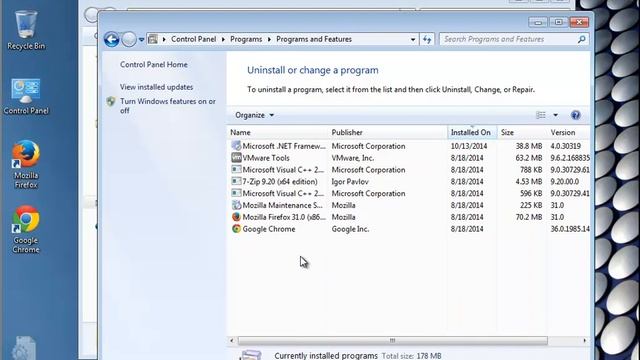This screenshot has width=640, height=360.
Task: Select Mozilla Firefox 31.0 program name
Action: click(x=284, y=217)
